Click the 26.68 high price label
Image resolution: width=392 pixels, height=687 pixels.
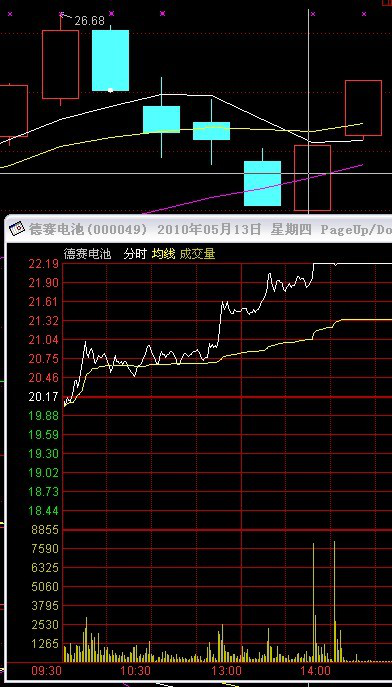click(89, 21)
